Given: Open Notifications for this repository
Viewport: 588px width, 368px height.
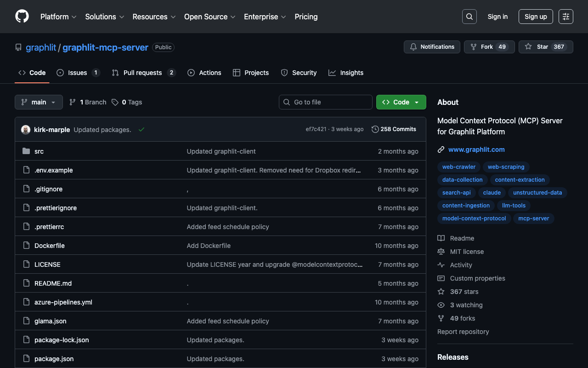Looking at the screenshot, I should coord(432,47).
